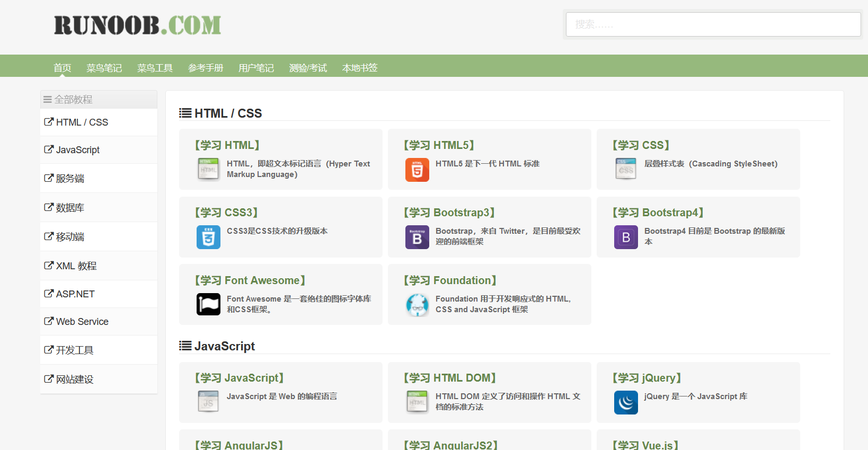Open the 【学习 AngularJS】 tutorial link
Viewport: 868px width, 450px height.
coord(239,445)
